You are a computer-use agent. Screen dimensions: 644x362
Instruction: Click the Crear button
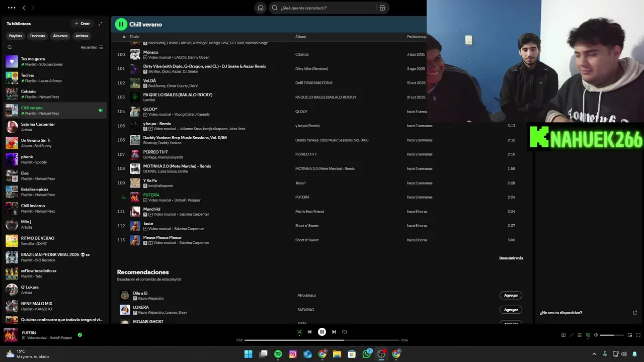coord(82,24)
